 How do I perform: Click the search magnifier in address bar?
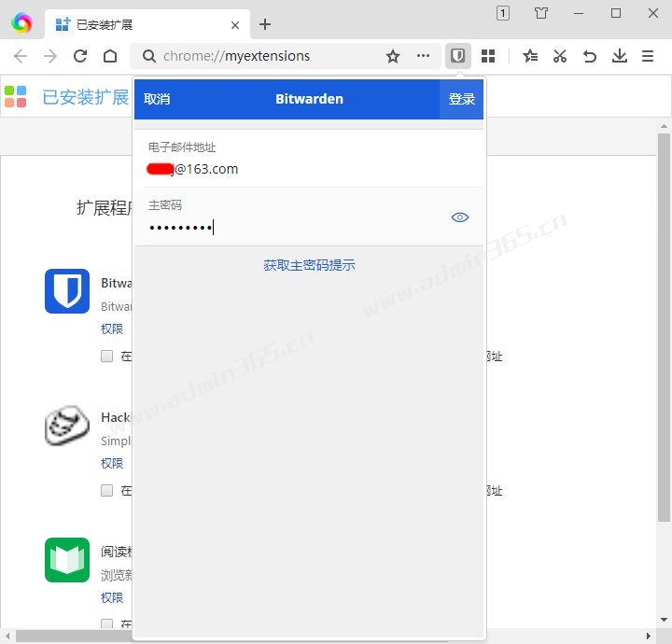point(149,56)
